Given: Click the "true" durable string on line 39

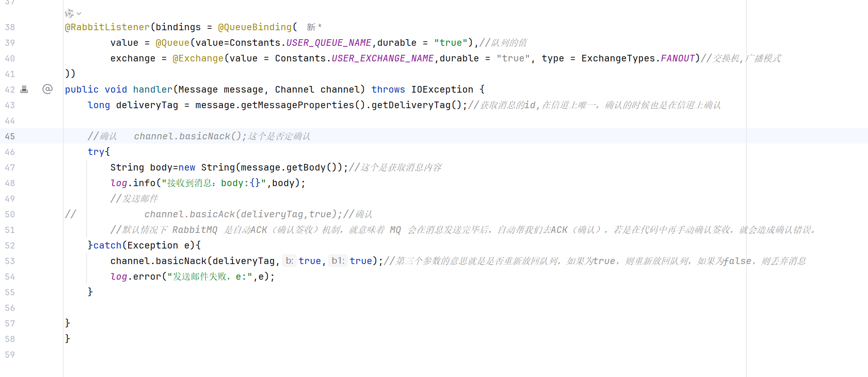Looking at the screenshot, I should pos(451,43).
